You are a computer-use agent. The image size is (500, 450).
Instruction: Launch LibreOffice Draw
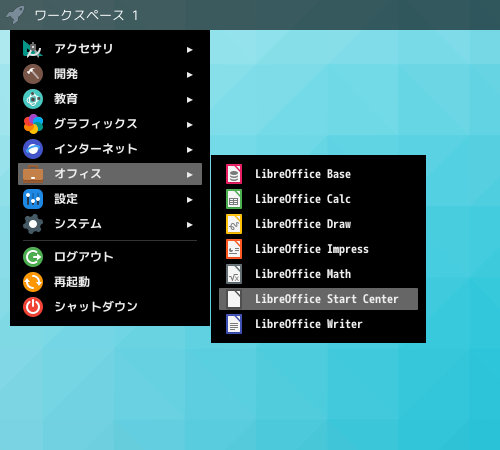pos(318,224)
